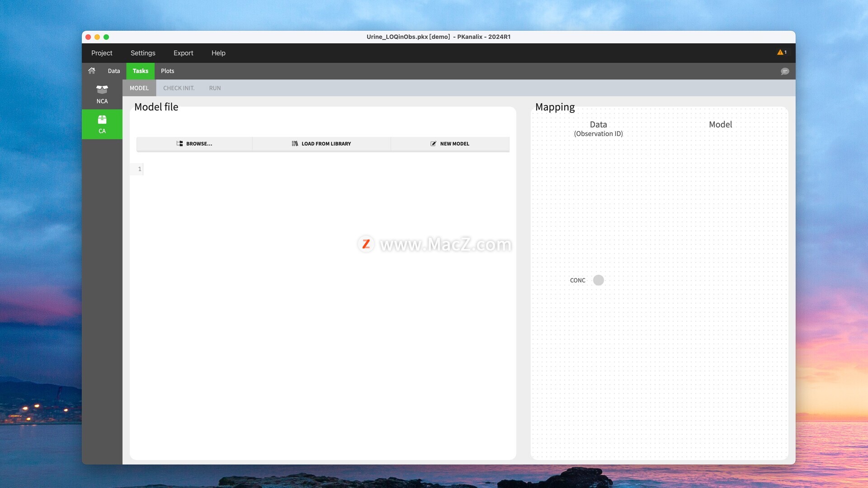Image resolution: width=868 pixels, height=488 pixels.
Task: Go to the RUN subtab
Action: coord(215,88)
